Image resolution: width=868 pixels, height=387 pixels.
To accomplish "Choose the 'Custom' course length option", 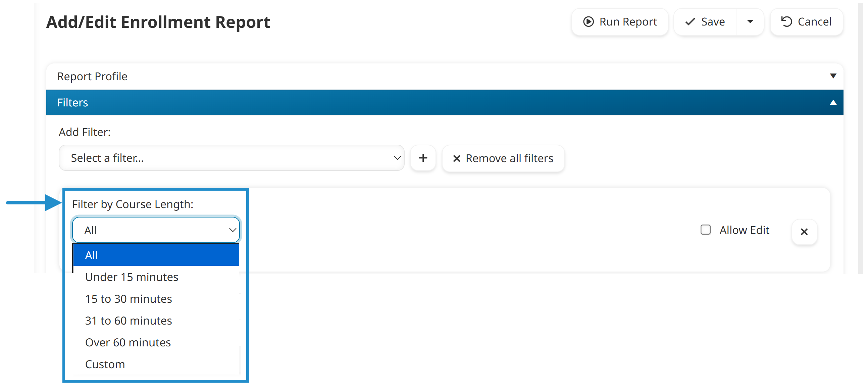I will [105, 364].
